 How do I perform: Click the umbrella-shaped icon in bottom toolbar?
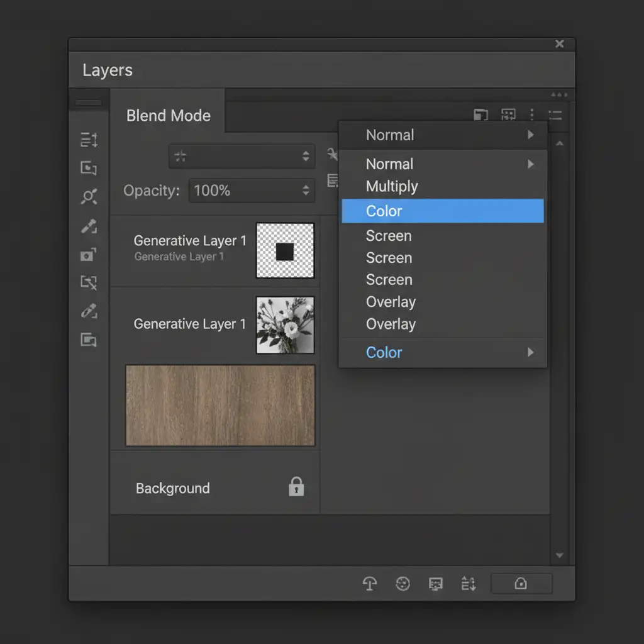point(370,584)
